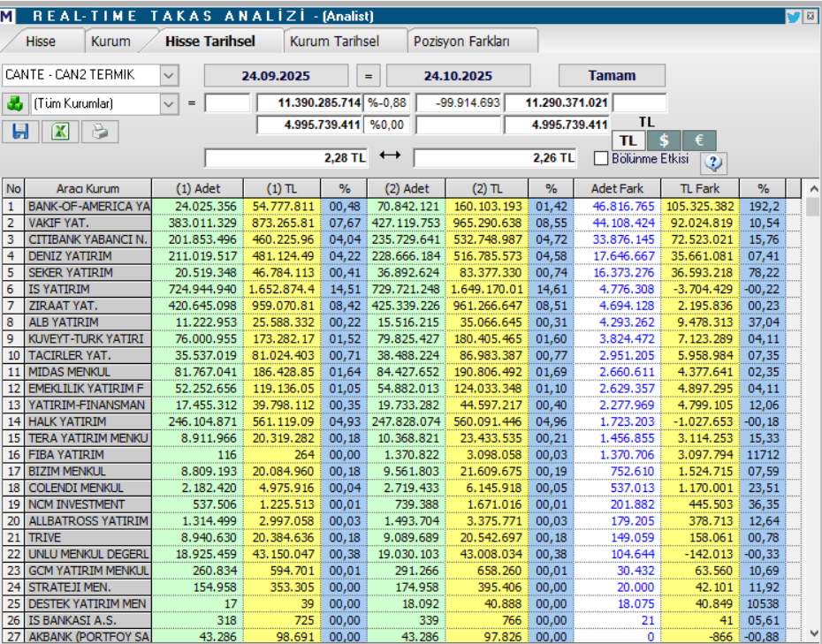This screenshot has width=822, height=644.
Task: Select TL currency toggle
Action: tap(628, 140)
